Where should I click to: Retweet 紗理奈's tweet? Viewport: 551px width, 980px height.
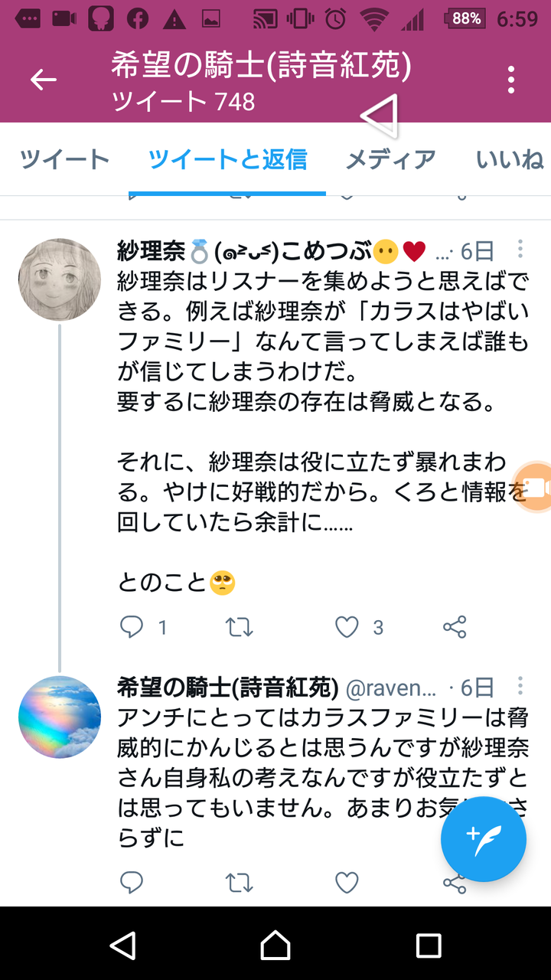pyautogui.click(x=240, y=628)
